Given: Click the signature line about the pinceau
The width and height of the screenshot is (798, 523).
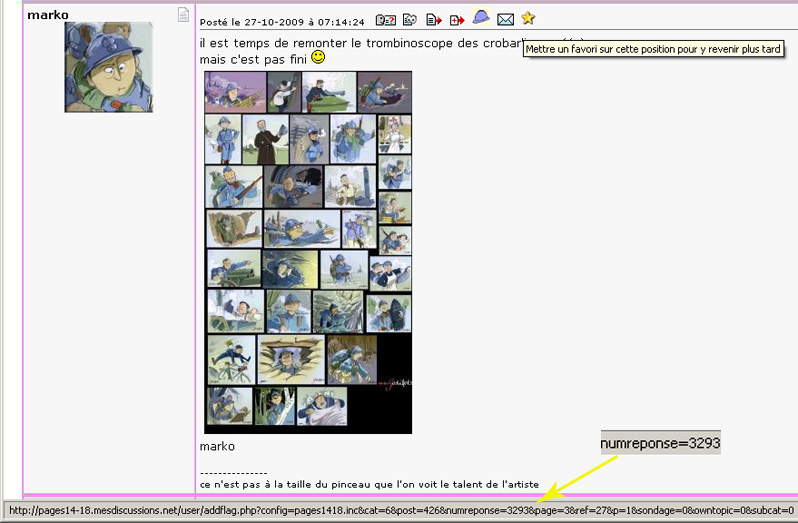Looking at the screenshot, I should [x=369, y=484].
